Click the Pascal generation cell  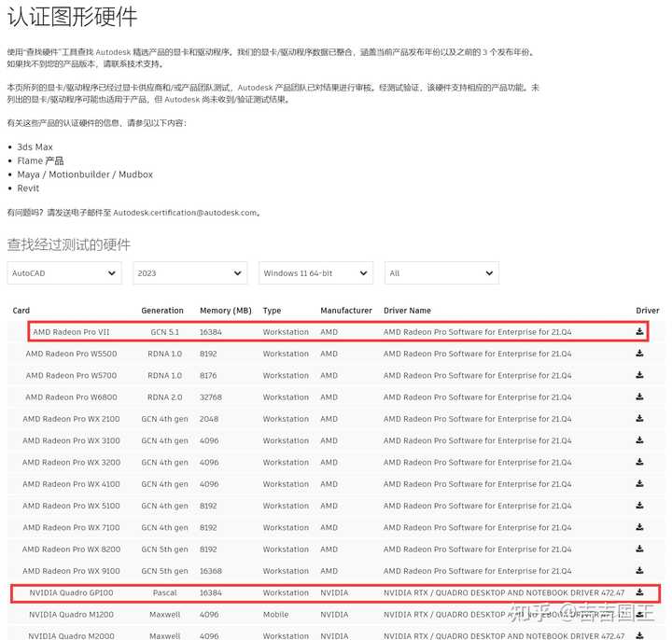click(x=164, y=592)
